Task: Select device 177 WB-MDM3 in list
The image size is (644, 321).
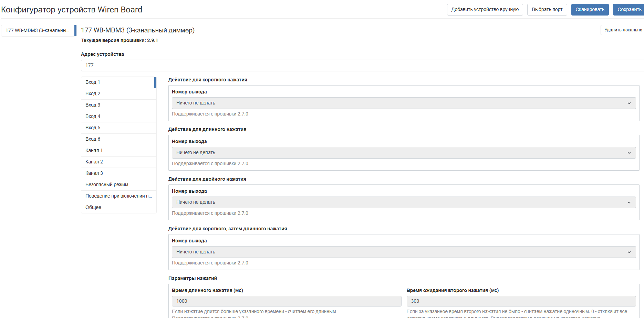Action: pyautogui.click(x=38, y=31)
